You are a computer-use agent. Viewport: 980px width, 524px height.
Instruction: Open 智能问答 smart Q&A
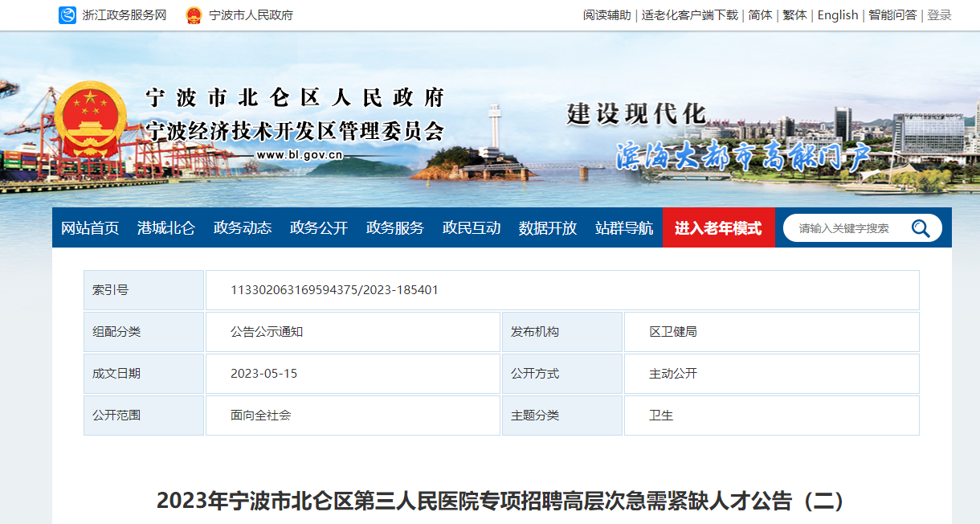(x=892, y=15)
